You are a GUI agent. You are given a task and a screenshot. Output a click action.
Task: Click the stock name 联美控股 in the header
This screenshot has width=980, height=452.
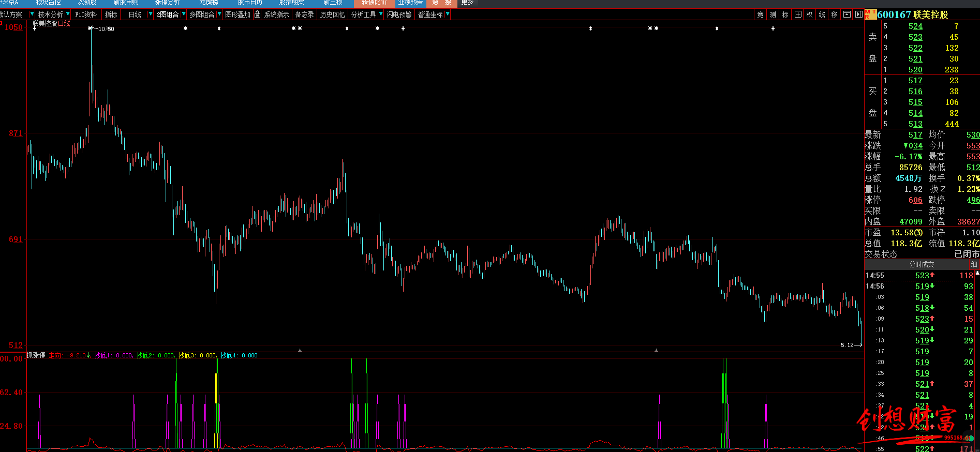coord(930,14)
